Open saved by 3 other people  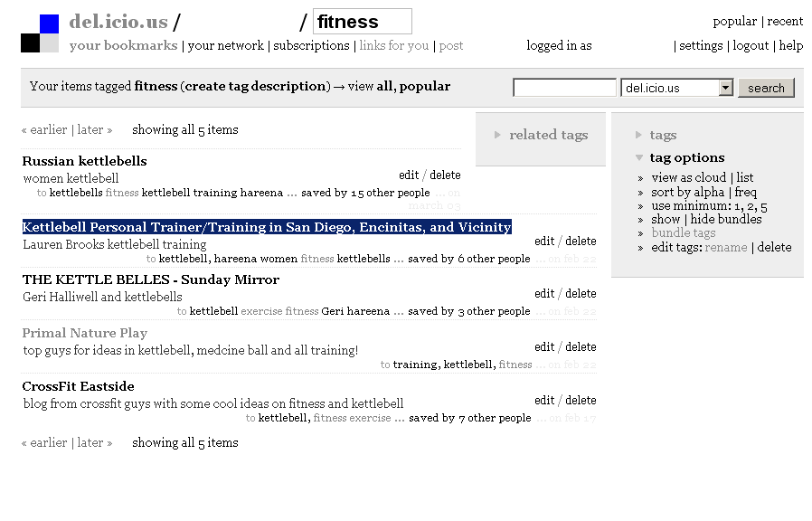coord(469,311)
